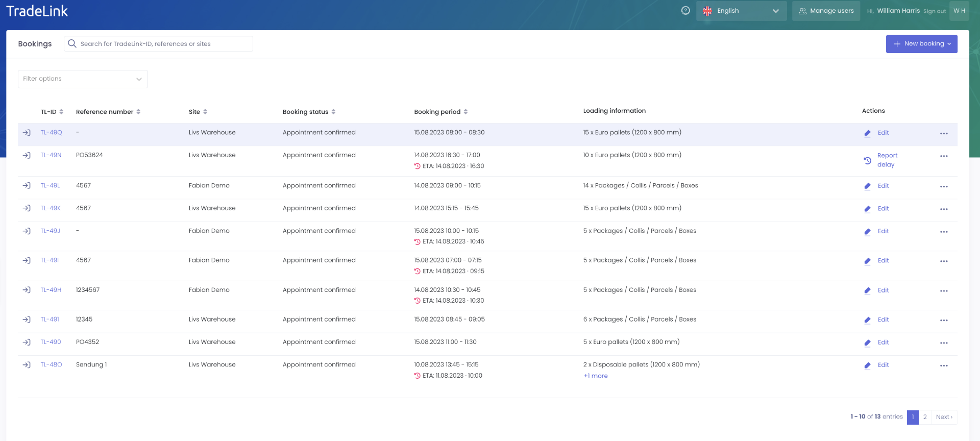Open the TL-49J booking link
980x441 pixels.
[50, 231]
